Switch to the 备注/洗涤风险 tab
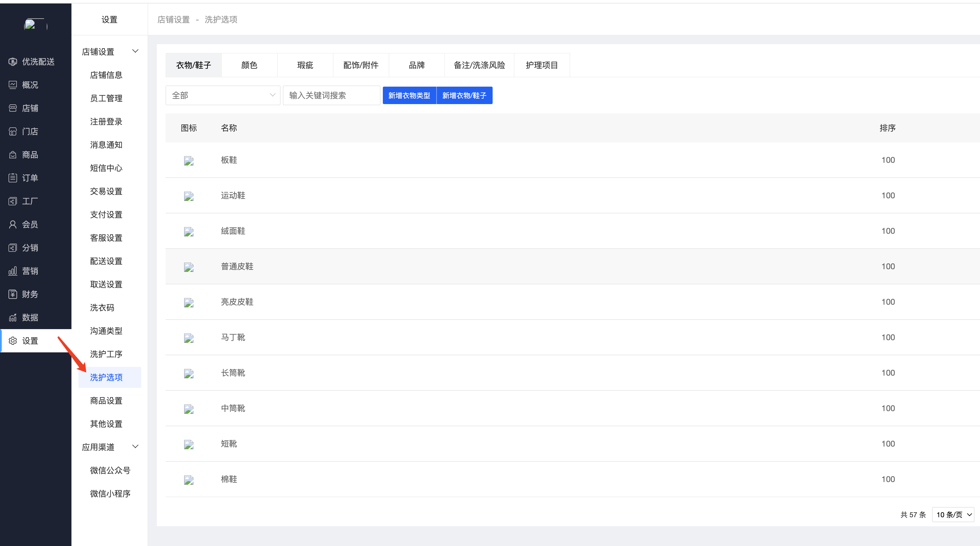Image resolution: width=980 pixels, height=546 pixels. (479, 65)
